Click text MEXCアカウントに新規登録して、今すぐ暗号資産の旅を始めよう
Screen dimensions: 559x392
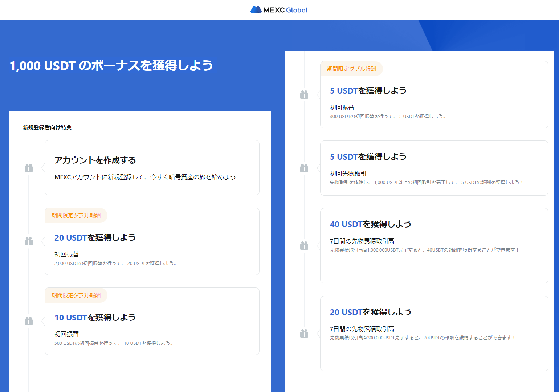[145, 177]
